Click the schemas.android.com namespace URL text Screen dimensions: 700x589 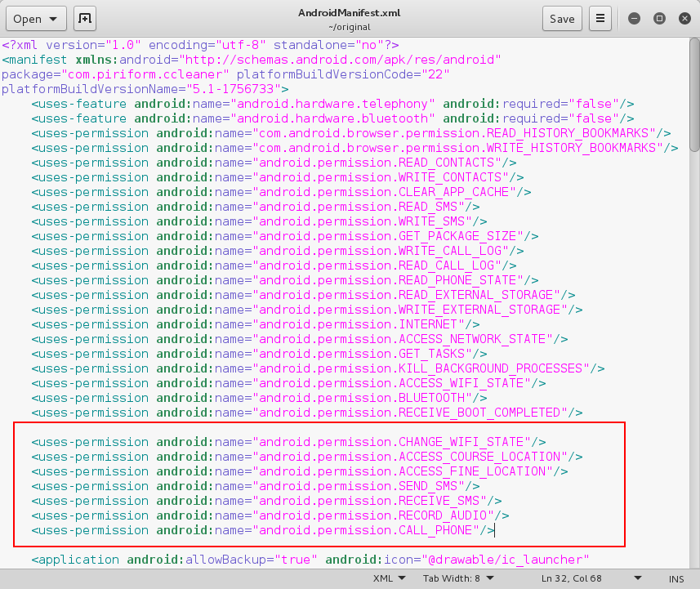[x=341, y=59]
